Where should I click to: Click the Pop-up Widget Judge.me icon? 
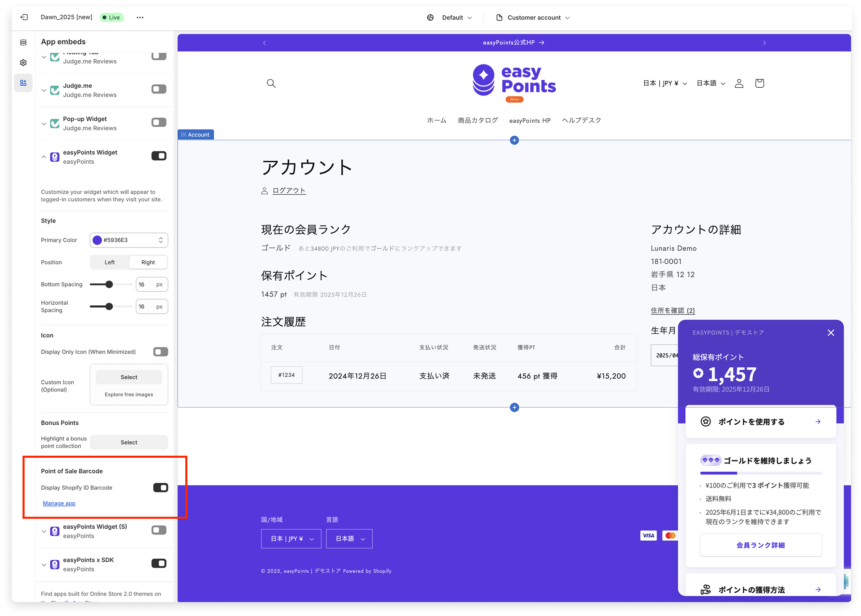pyautogui.click(x=55, y=124)
